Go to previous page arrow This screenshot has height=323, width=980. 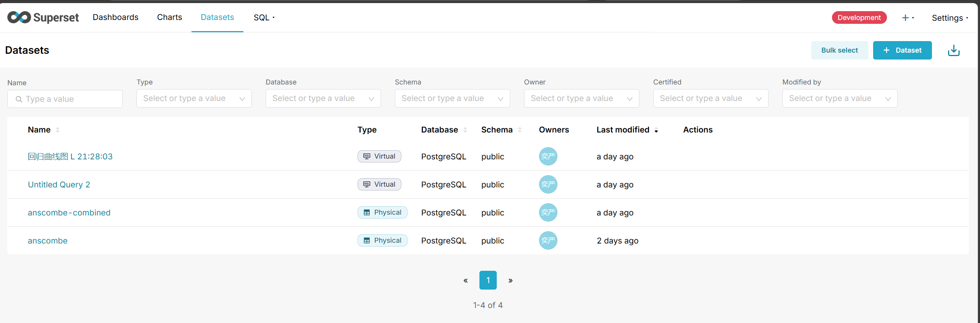tap(466, 280)
